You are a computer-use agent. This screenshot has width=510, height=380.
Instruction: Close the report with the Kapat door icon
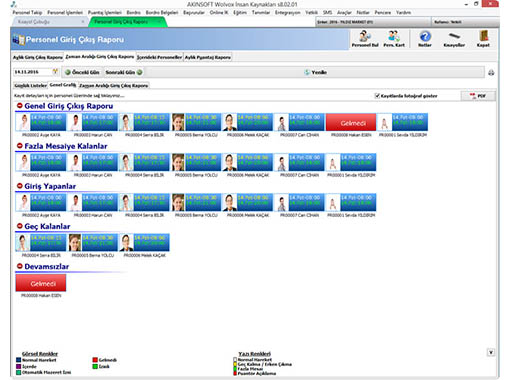[483, 38]
